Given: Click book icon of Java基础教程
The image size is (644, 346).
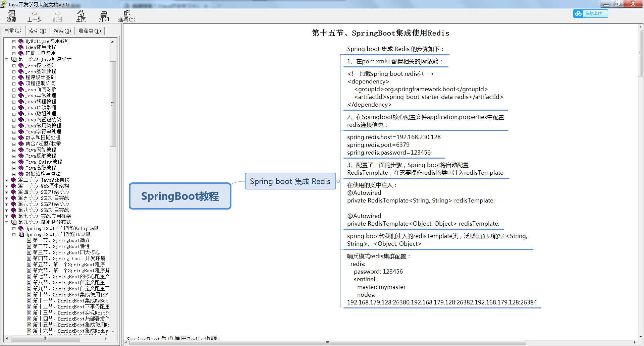Looking at the screenshot, I should [21, 71].
